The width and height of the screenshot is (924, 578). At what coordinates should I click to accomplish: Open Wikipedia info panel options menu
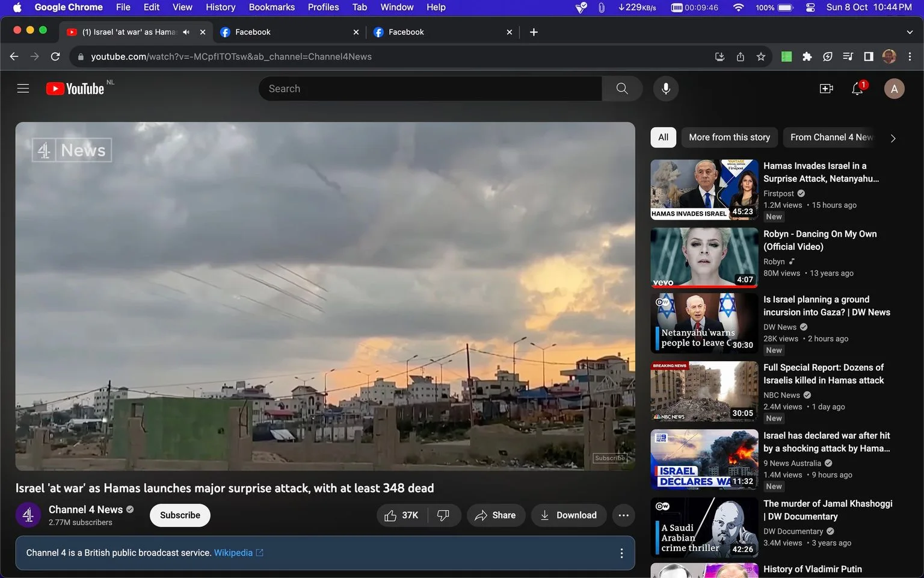pyautogui.click(x=621, y=553)
